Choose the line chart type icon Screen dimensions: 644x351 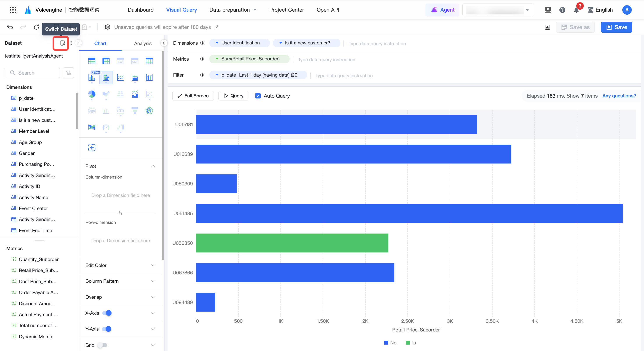120,77
